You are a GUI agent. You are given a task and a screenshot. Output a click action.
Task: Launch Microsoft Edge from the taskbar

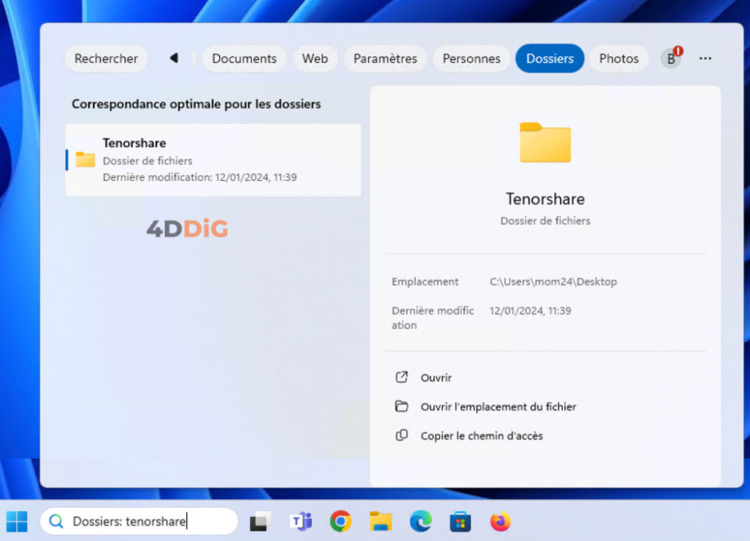(x=420, y=521)
